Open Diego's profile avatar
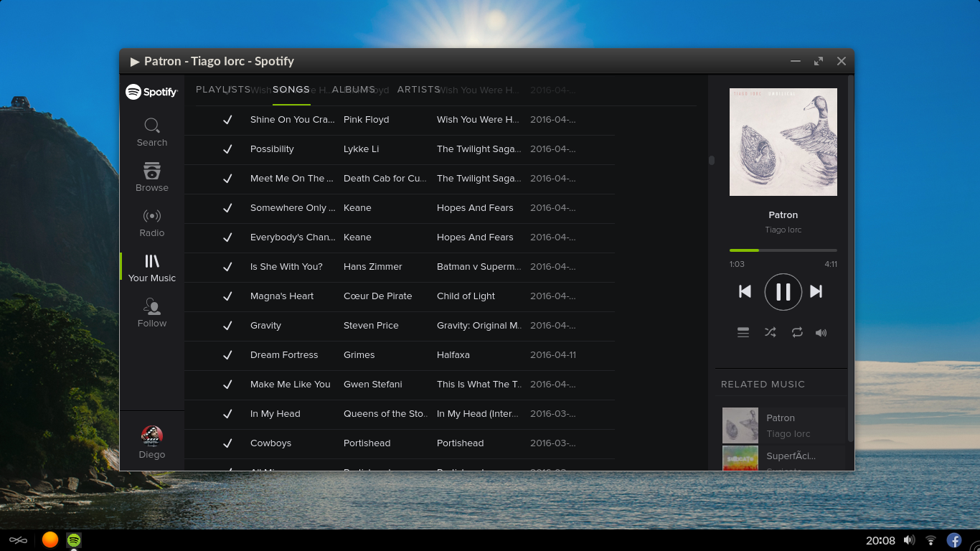Viewport: 980px width, 551px height. [152, 435]
